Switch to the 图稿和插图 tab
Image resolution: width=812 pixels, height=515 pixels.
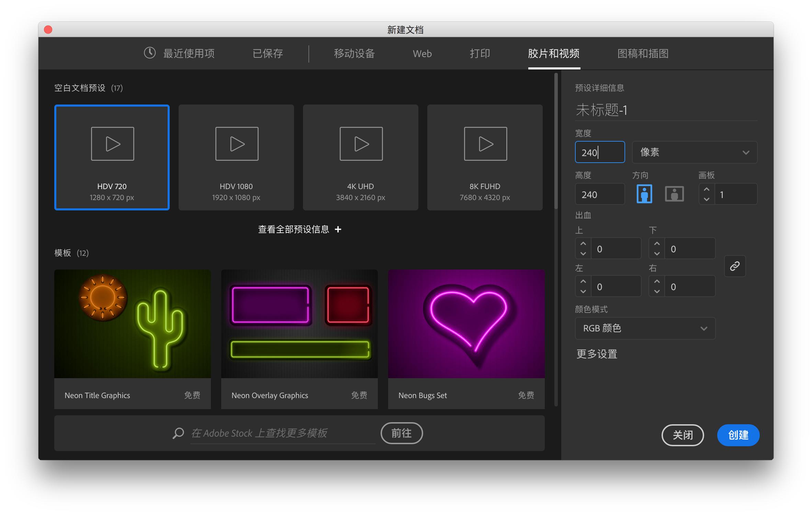642,53
